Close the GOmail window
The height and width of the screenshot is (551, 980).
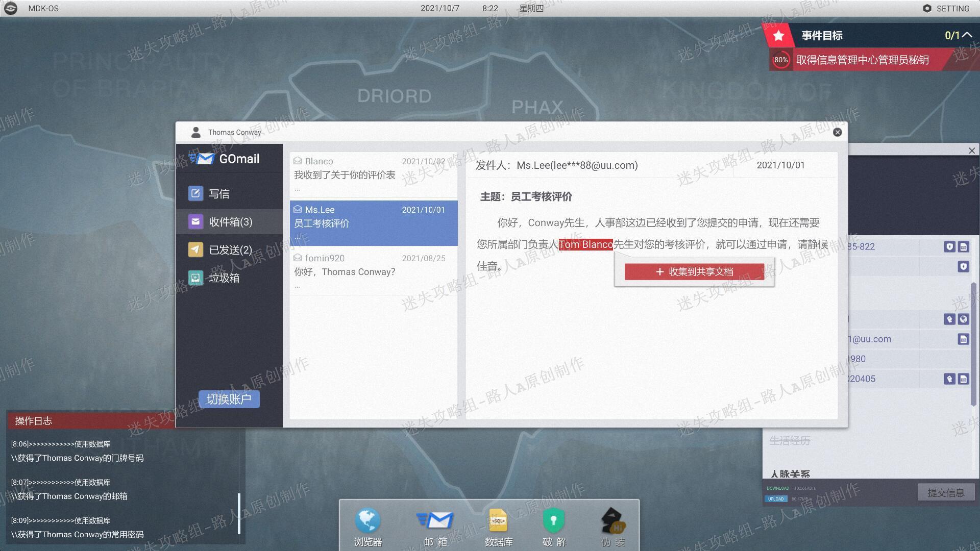click(x=838, y=132)
